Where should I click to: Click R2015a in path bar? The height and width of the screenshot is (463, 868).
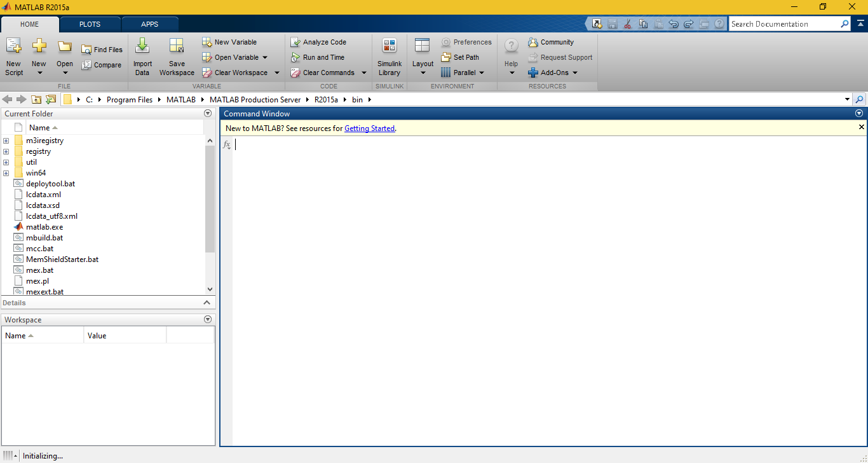pyautogui.click(x=326, y=100)
